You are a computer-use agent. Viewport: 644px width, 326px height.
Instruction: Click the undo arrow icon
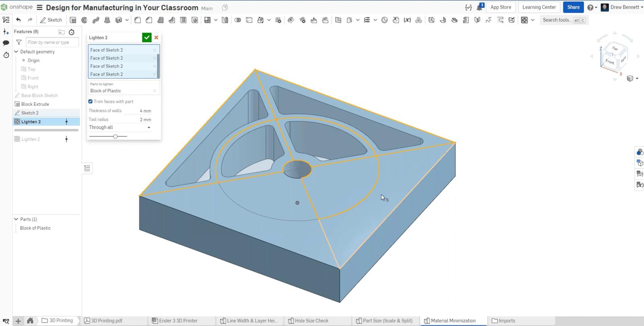click(x=19, y=20)
